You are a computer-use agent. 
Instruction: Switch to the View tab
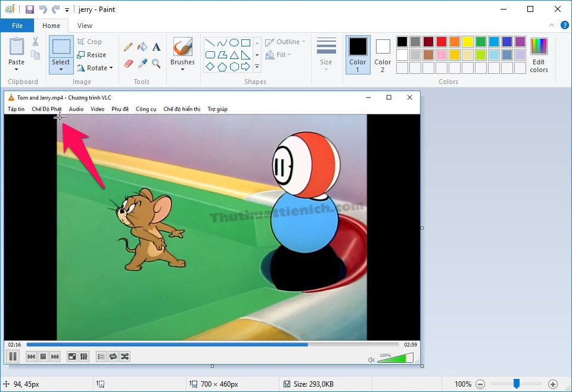click(85, 26)
